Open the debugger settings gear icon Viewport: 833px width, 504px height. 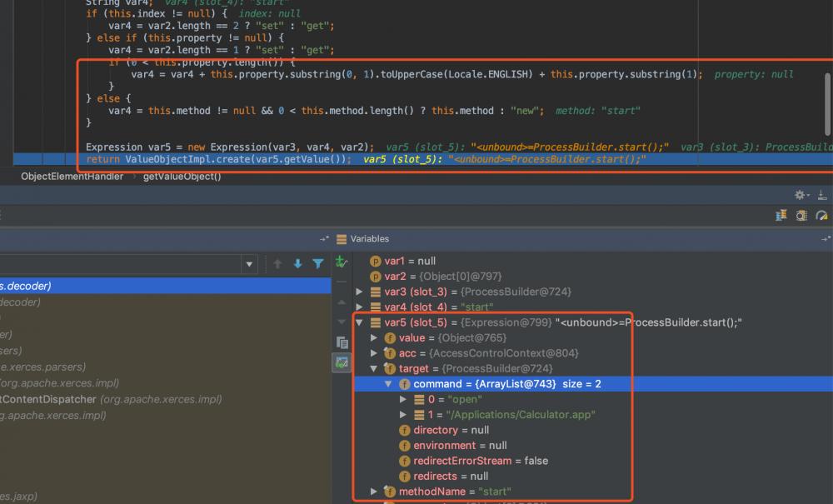[x=801, y=194]
